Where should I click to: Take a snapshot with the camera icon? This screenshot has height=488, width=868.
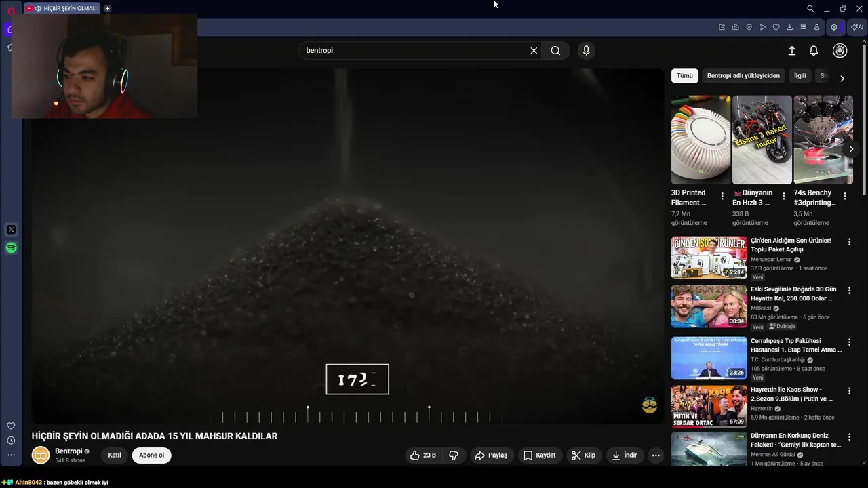coord(736,27)
